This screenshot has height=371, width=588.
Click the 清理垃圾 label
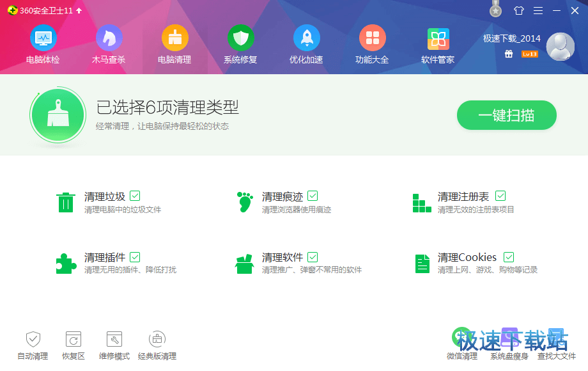(105, 196)
